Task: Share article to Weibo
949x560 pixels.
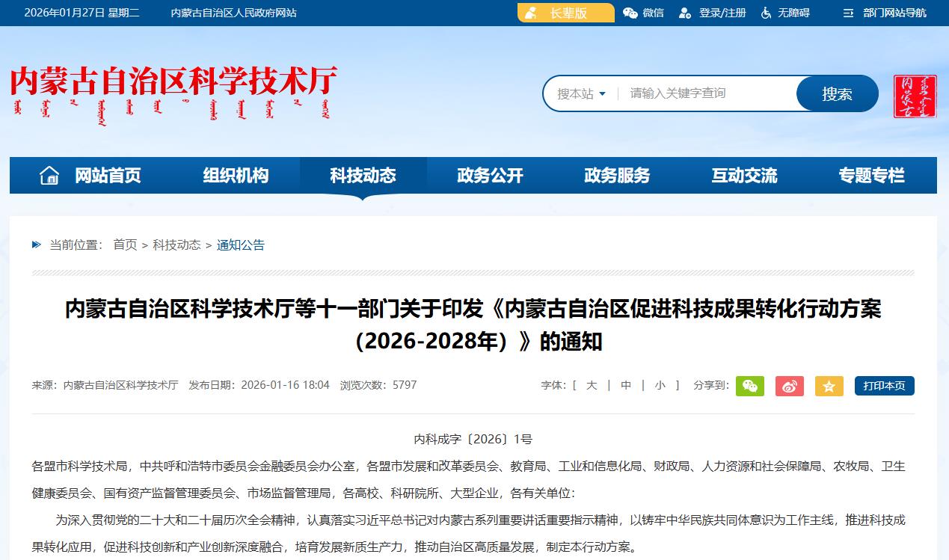Action: click(x=789, y=386)
